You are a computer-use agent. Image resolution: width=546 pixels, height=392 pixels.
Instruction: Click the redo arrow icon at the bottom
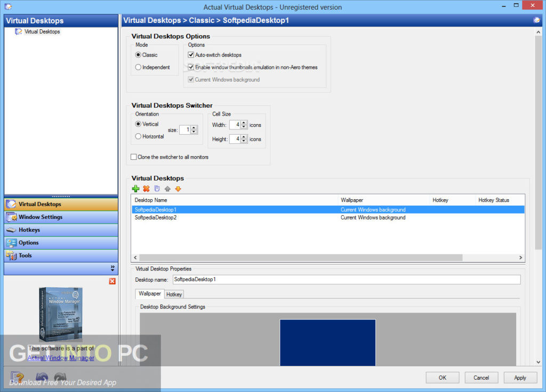60,377
